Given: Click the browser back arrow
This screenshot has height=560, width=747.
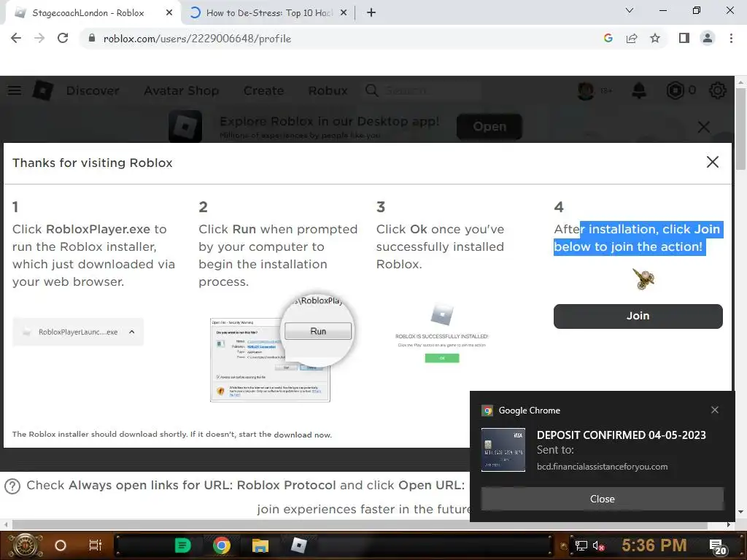Looking at the screenshot, I should tap(16, 39).
